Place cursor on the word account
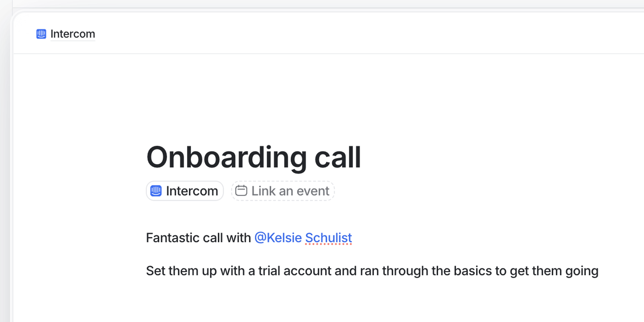The height and width of the screenshot is (322, 644). pos(307,271)
